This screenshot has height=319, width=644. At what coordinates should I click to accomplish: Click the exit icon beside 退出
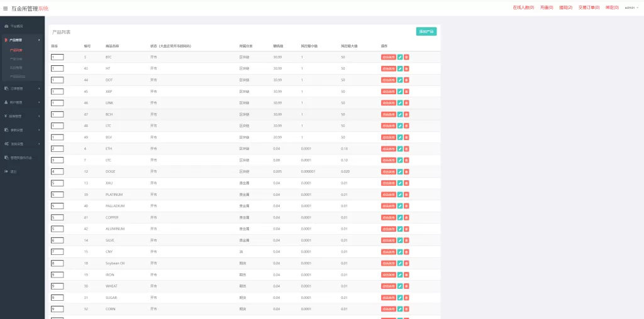point(6,171)
